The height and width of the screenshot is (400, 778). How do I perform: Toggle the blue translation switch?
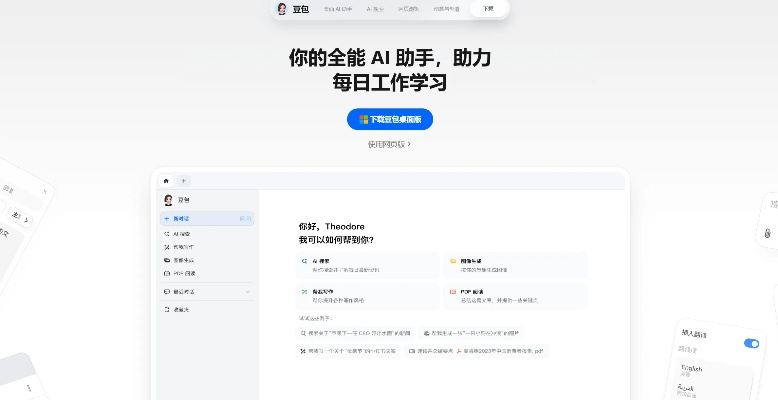751,343
